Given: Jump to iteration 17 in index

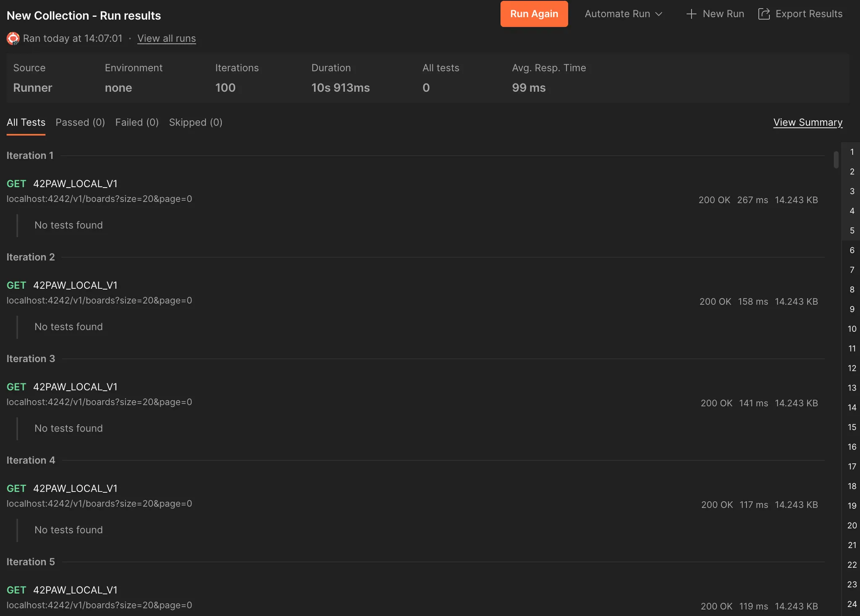Looking at the screenshot, I should click(852, 466).
